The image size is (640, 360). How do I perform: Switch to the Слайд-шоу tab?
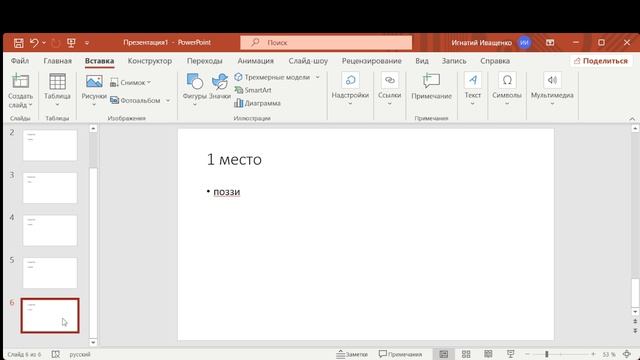[308, 61]
